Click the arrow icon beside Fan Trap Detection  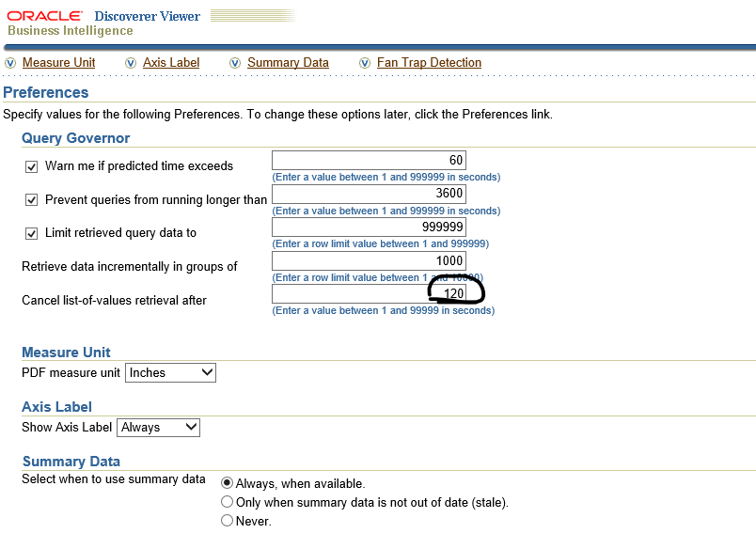[x=365, y=63]
